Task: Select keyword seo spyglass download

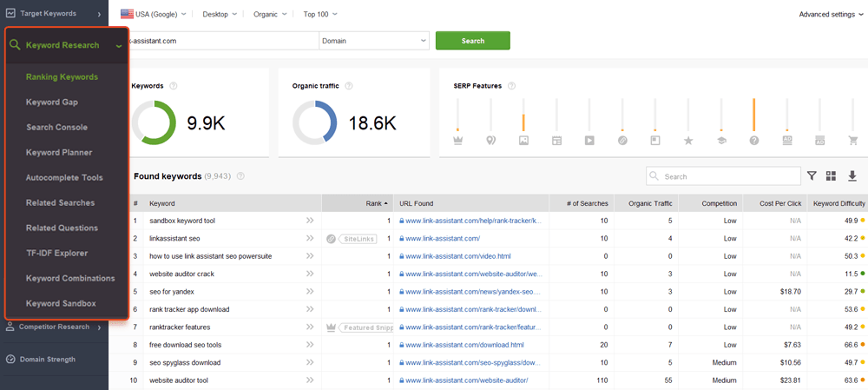Action: pyautogui.click(x=185, y=362)
